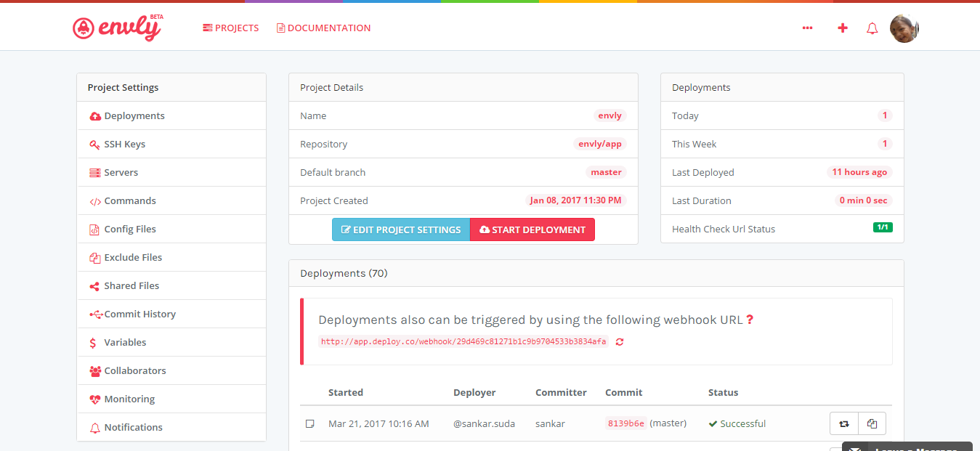980x451 pixels.
Task: Click Start Deployment button
Action: click(x=532, y=229)
